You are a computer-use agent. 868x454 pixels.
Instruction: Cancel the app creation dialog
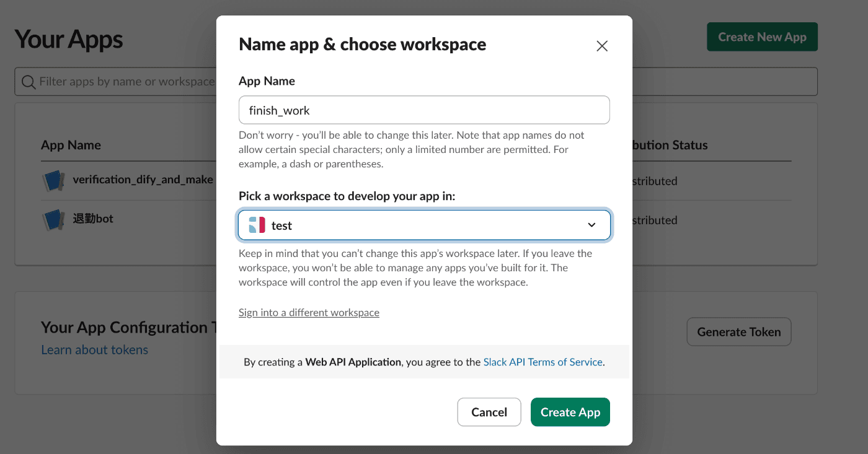pos(489,412)
